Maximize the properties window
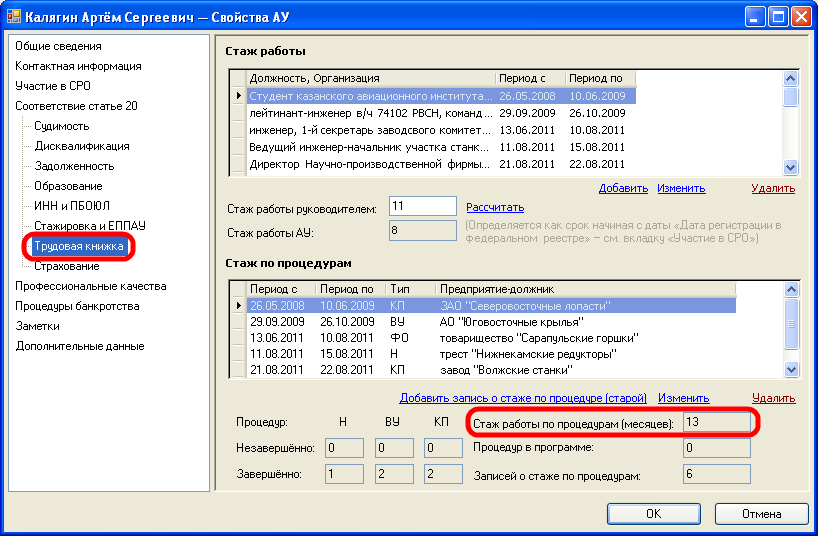The width and height of the screenshot is (818, 536). [x=777, y=16]
